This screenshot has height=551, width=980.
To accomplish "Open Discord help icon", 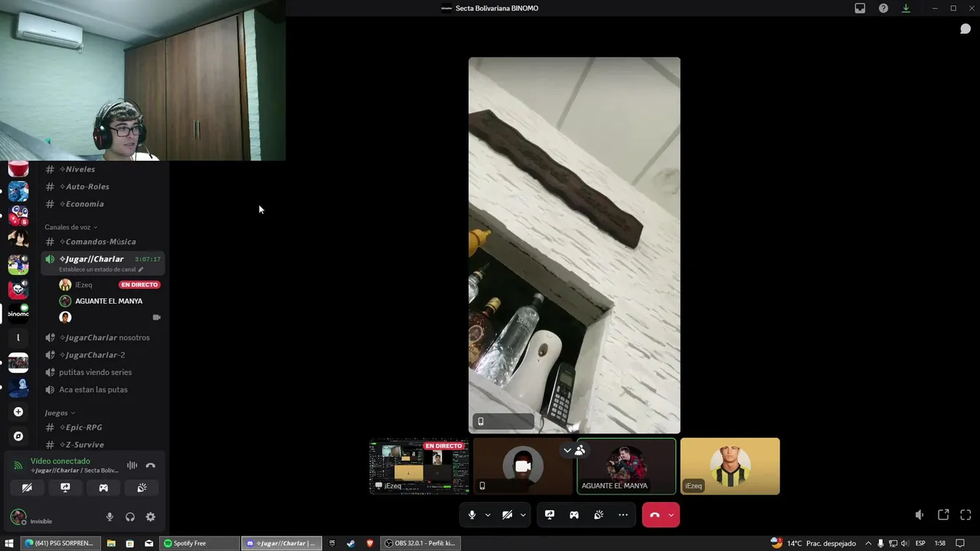I will [x=883, y=8].
